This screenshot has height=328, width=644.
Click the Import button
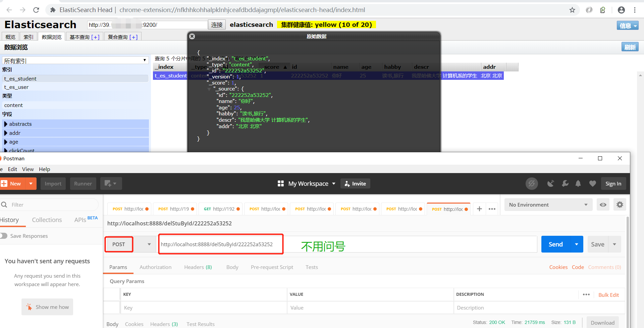point(53,183)
